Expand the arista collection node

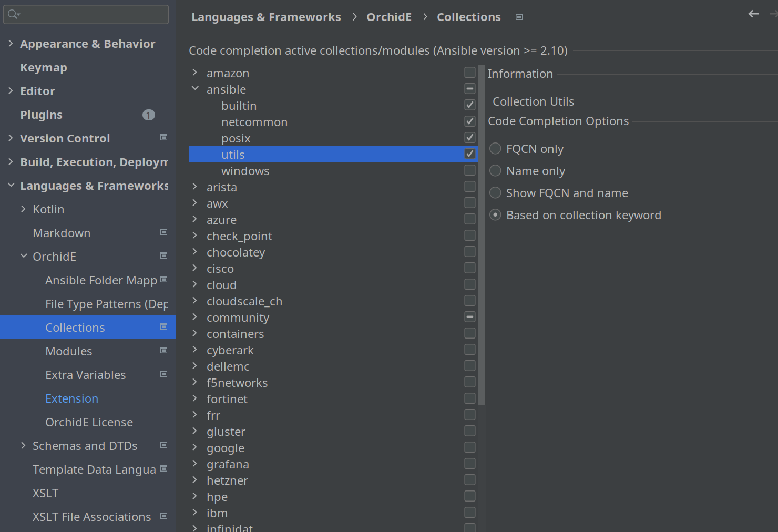tap(195, 186)
